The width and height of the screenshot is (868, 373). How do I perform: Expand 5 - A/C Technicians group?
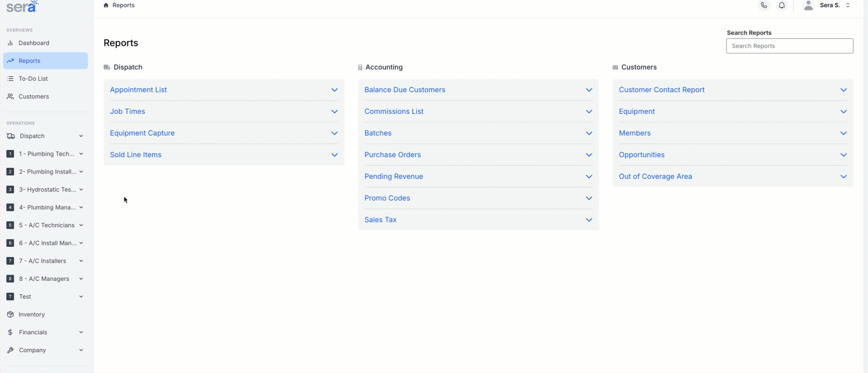[81, 225]
